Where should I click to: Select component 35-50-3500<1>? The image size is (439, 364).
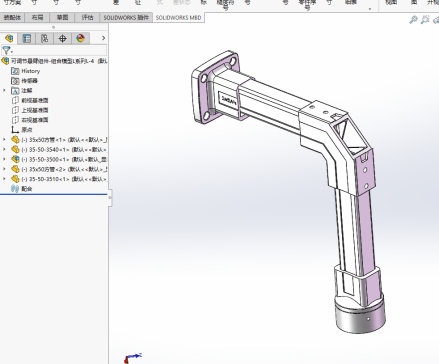coord(64,159)
